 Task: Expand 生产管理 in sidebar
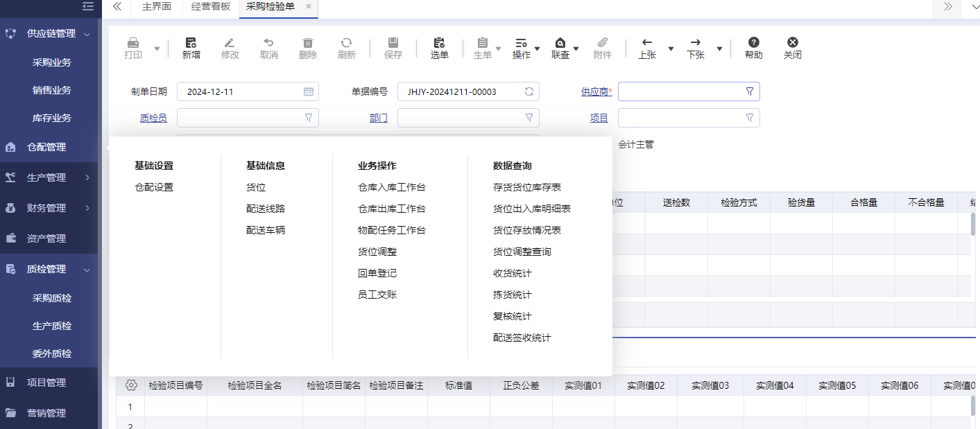87,177
